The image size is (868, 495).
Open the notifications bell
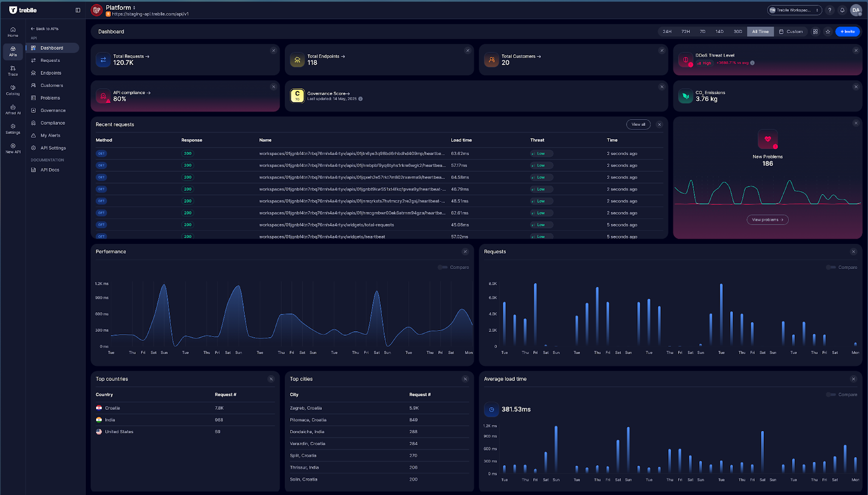[842, 10]
